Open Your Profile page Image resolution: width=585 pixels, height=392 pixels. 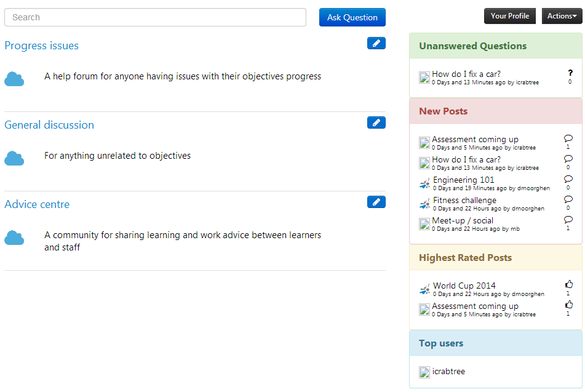click(509, 16)
